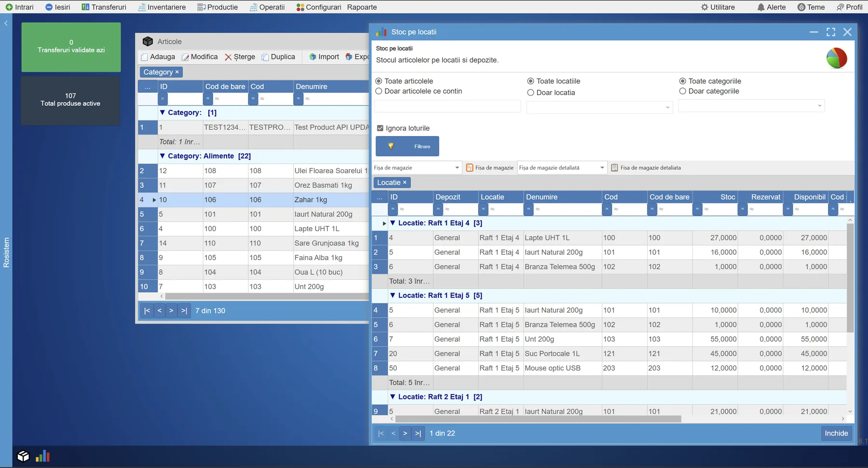This screenshot has height=468, width=868.
Task: Open the Alerte bell notifications
Action: [x=761, y=7]
